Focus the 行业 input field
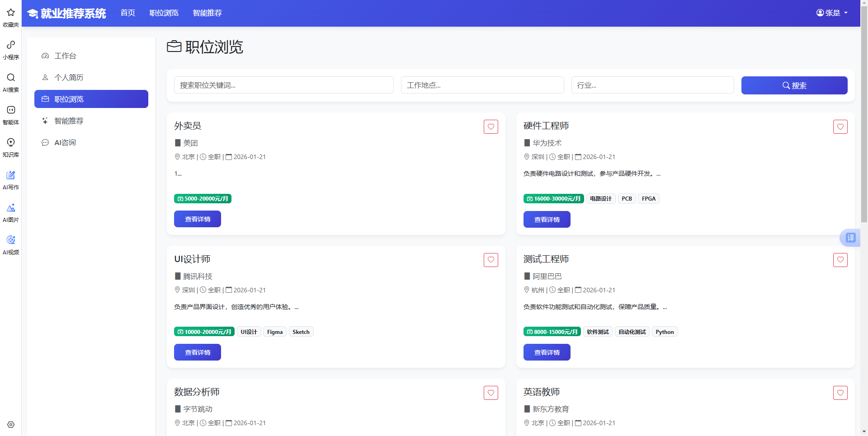868x436 pixels. 652,85
